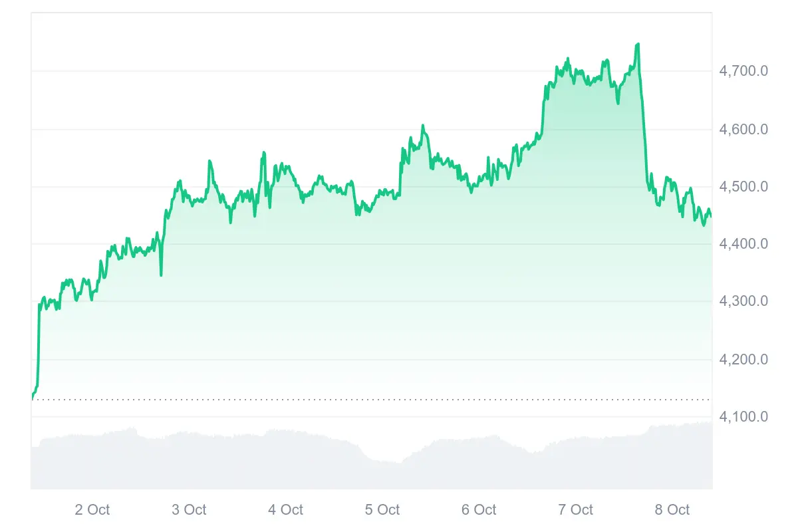Select the 3 Oct date label

coord(189,510)
